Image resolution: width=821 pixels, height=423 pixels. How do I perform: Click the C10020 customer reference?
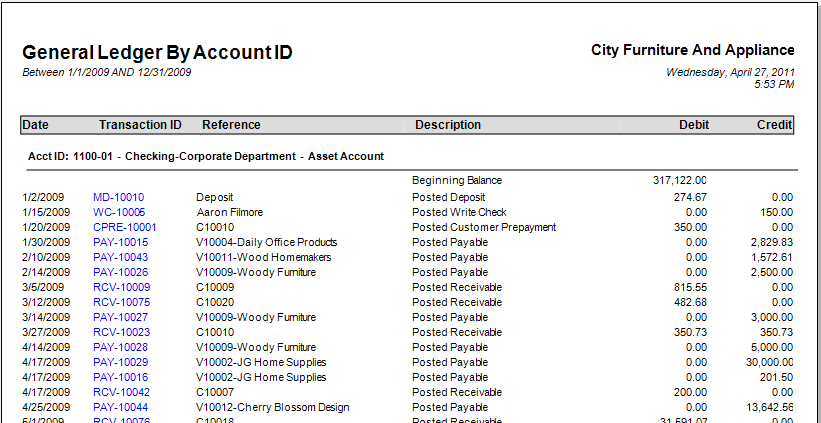(x=215, y=303)
